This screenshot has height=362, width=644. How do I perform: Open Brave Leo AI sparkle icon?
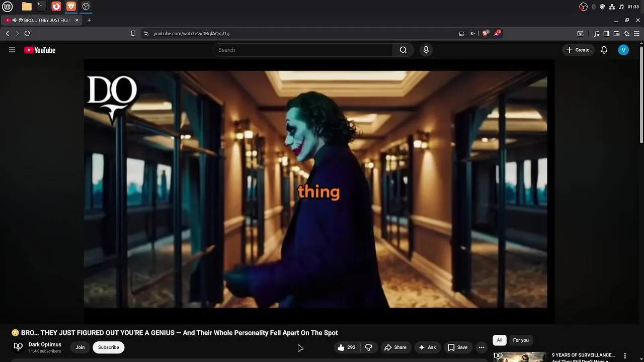626,34
